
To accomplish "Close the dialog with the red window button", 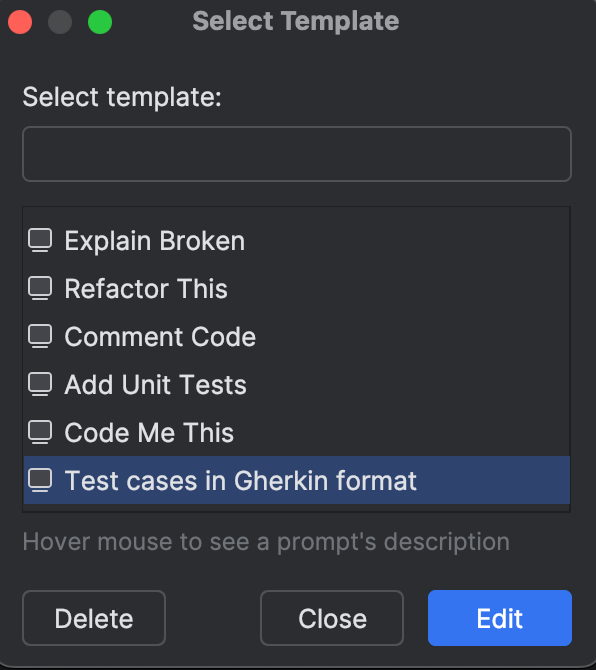I will click(20, 22).
